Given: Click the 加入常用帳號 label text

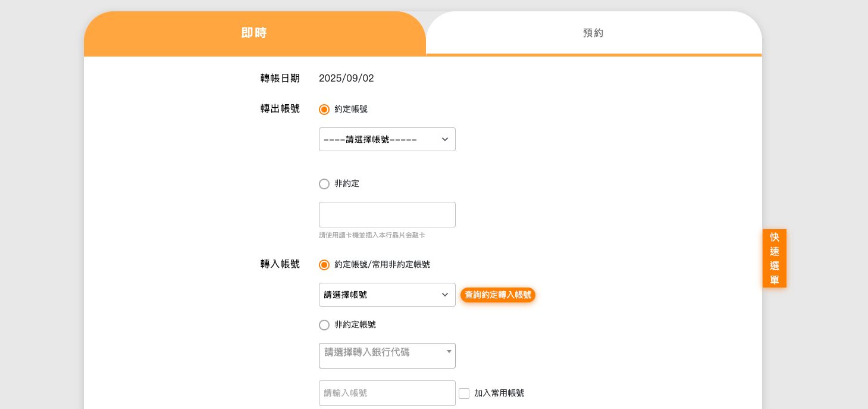Looking at the screenshot, I should pos(499,394).
